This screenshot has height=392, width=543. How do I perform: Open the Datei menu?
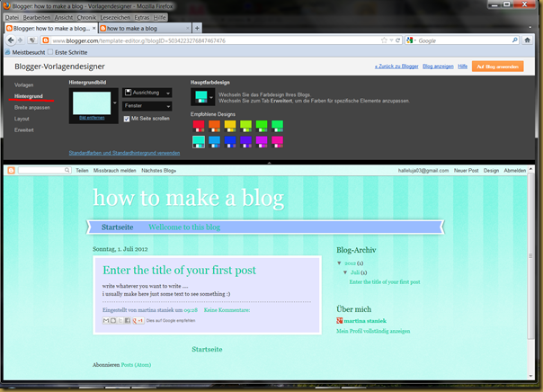(12, 17)
